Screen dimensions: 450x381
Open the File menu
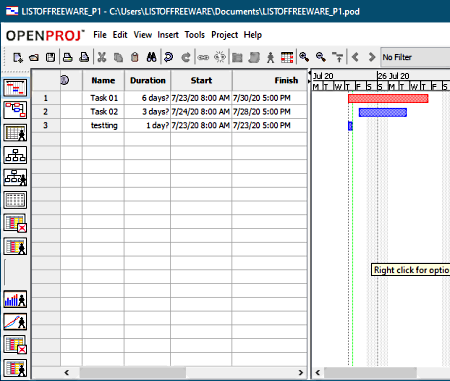100,35
